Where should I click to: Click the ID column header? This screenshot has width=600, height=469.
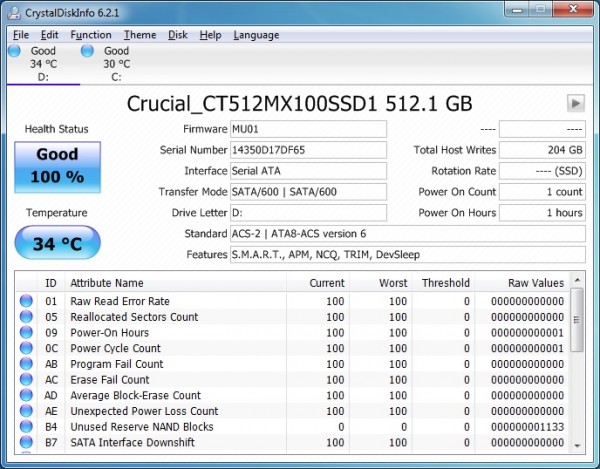(51, 283)
